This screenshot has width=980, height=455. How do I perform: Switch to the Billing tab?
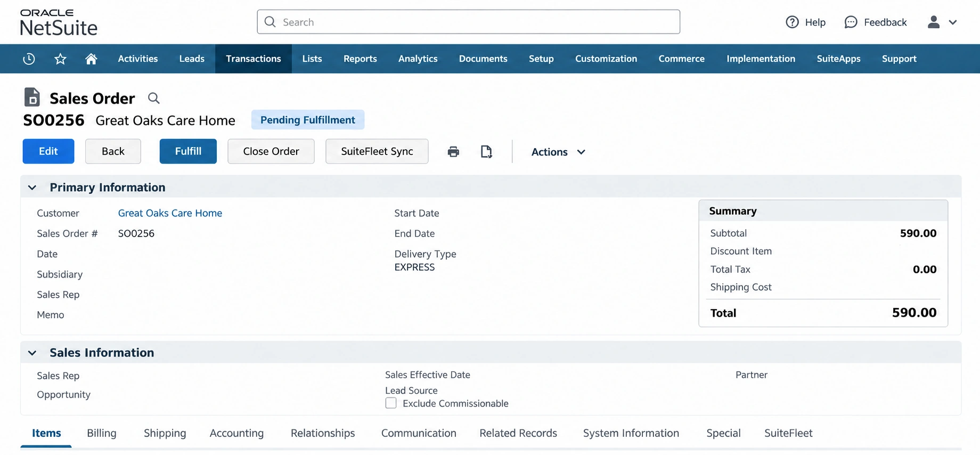coord(102,433)
